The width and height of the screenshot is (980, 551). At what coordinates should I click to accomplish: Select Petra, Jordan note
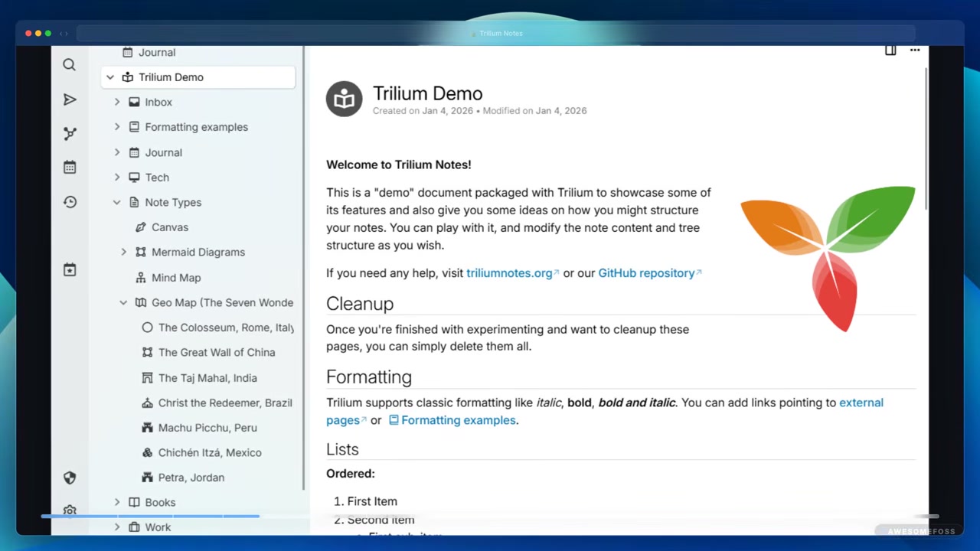point(183,478)
